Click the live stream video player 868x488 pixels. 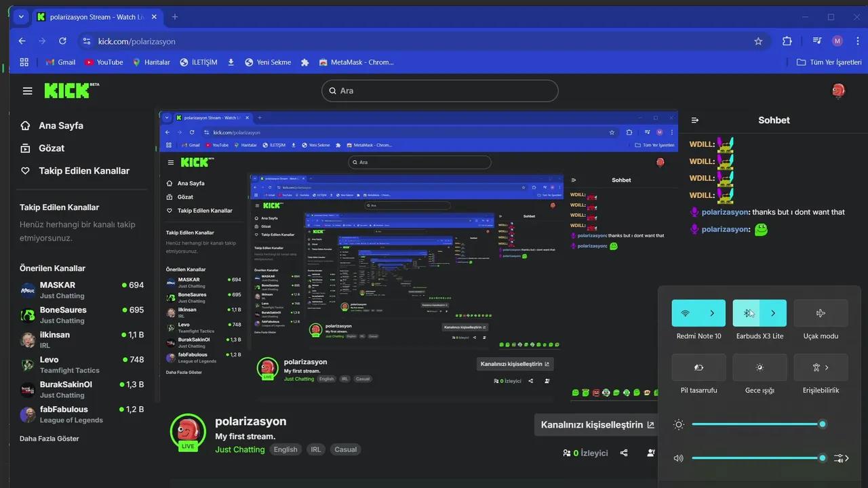pos(418,257)
